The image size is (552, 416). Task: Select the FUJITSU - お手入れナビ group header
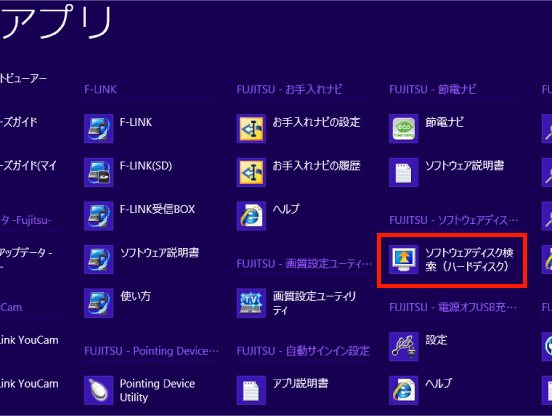pyautogui.click(x=289, y=89)
